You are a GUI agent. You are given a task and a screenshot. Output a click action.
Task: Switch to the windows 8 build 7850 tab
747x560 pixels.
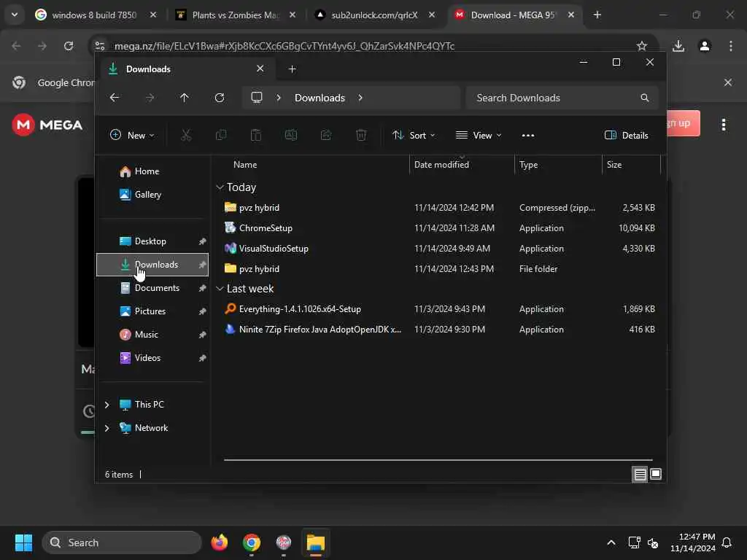(x=96, y=15)
